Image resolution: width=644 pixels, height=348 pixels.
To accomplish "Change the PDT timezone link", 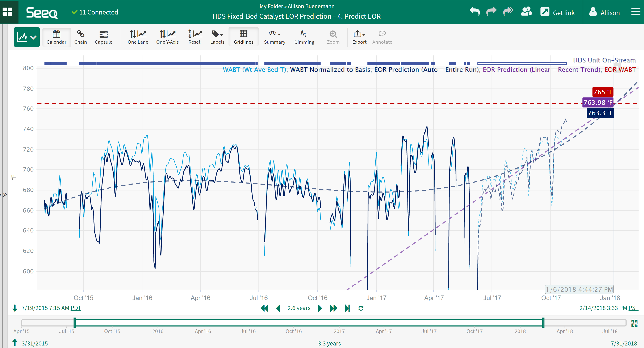I will [x=76, y=308].
